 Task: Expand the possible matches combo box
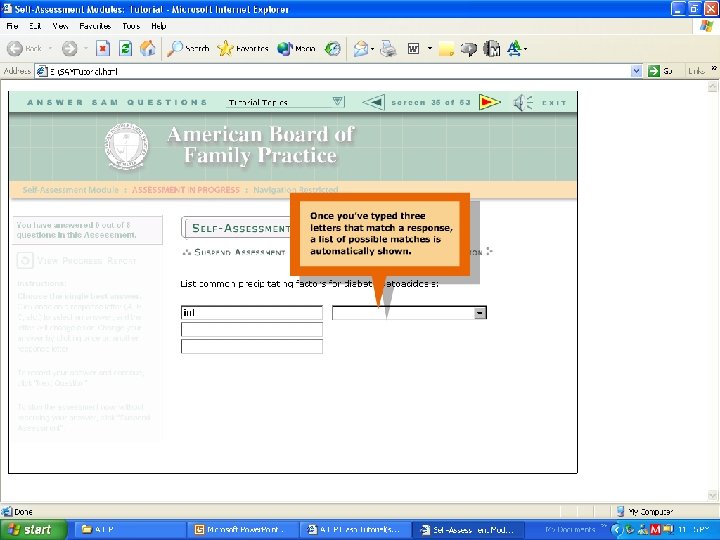(480, 313)
